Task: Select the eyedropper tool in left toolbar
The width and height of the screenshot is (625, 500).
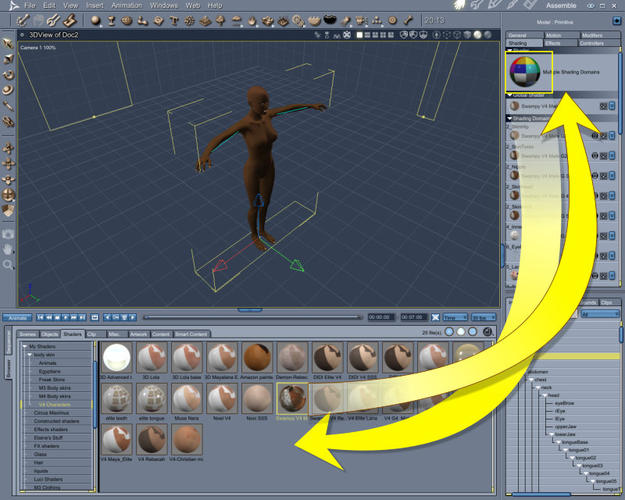Action: pyautogui.click(x=8, y=106)
